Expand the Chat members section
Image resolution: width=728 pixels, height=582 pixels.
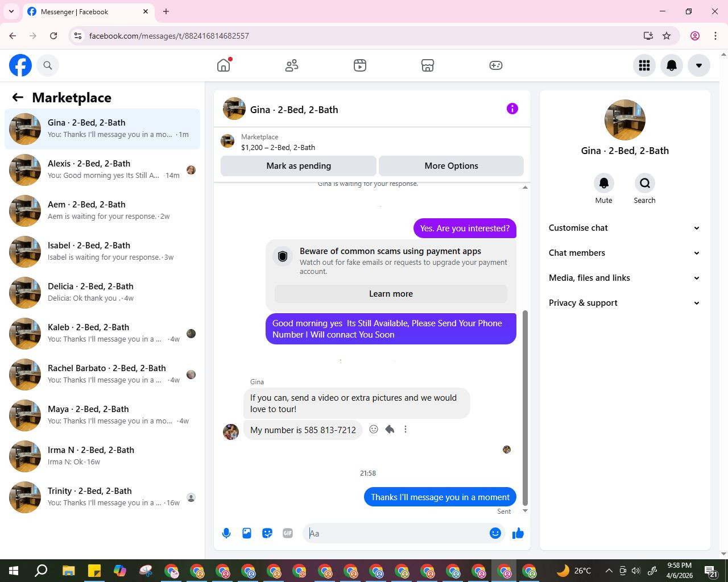(x=624, y=253)
